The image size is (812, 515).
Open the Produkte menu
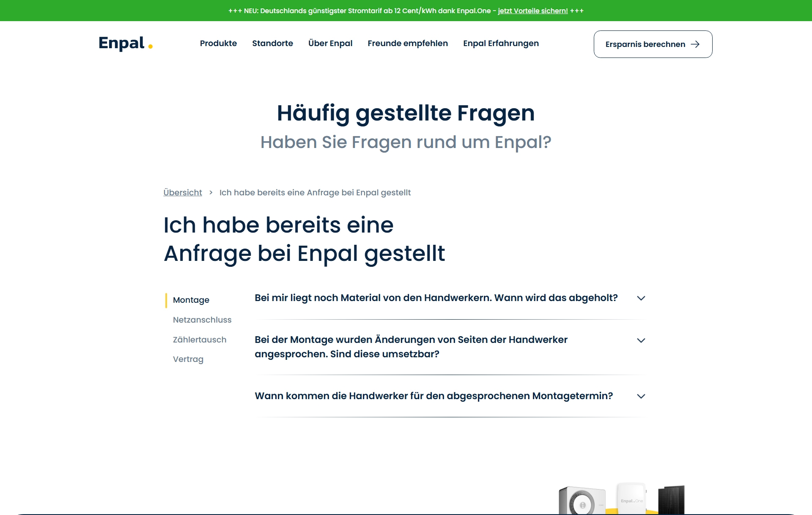[218, 43]
